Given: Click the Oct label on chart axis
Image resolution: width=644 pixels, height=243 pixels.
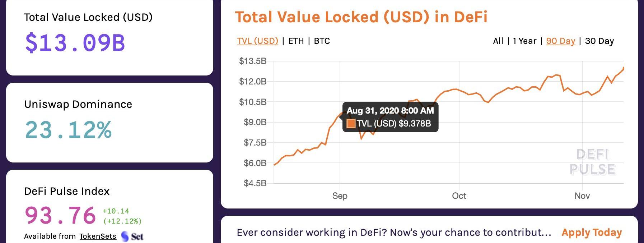Looking at the screenshot, I should point(459,196).
